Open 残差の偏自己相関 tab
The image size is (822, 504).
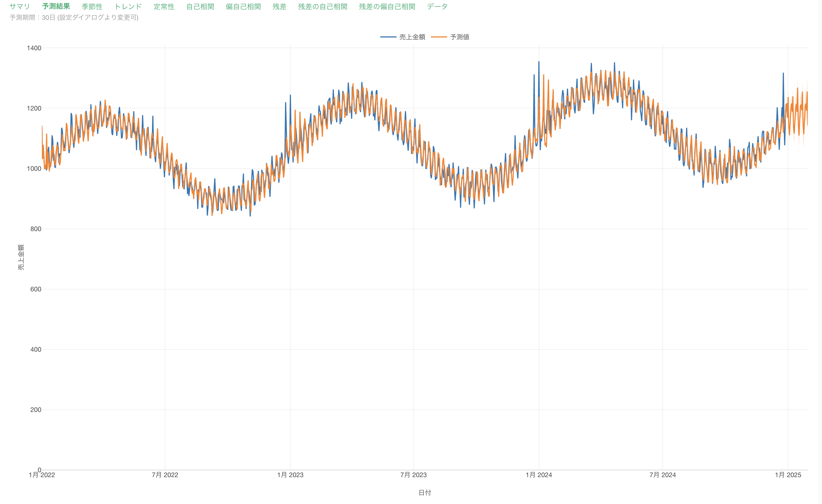pos(387,7)
